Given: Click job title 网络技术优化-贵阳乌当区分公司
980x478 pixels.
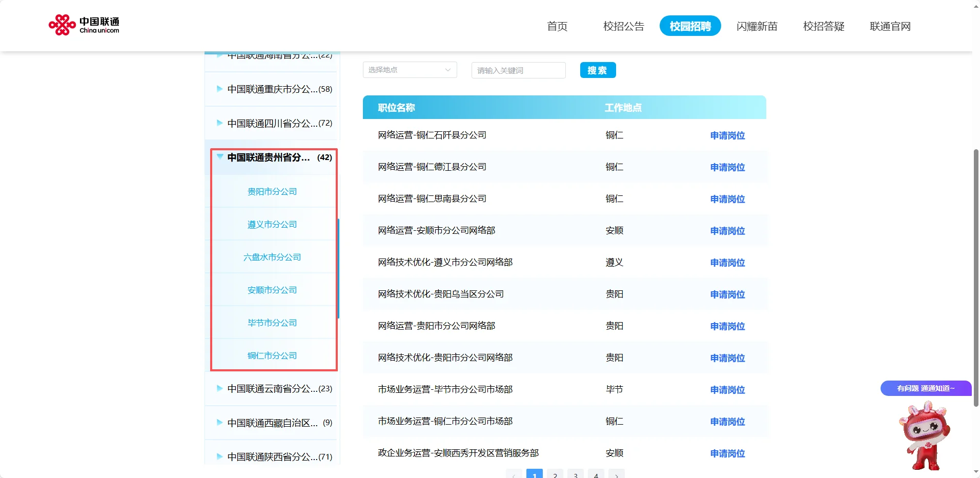Looking at the screenshot, I should point(441,294).
